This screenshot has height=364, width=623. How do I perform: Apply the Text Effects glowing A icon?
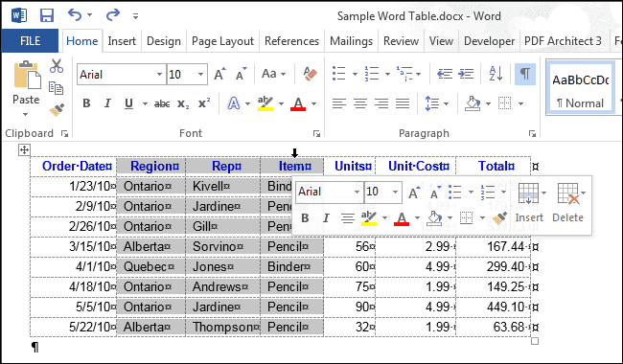[x=234, y=103]
